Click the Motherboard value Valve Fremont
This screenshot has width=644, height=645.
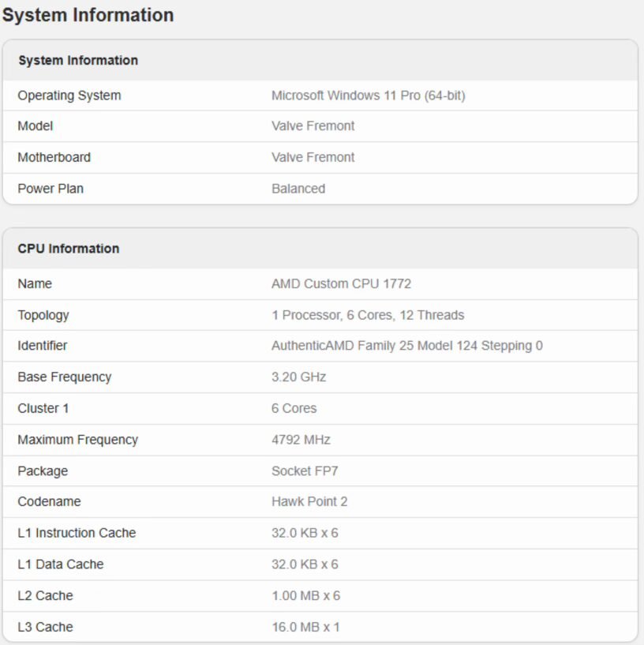click(x=313, y=157)
